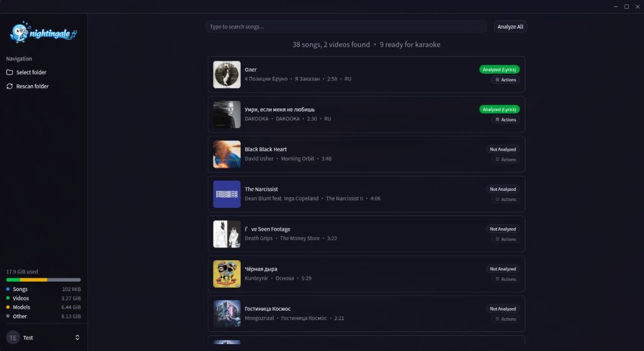This screenshot has height=351, width=644.
Task: Click into the song search field
Action: click(346, 26)
